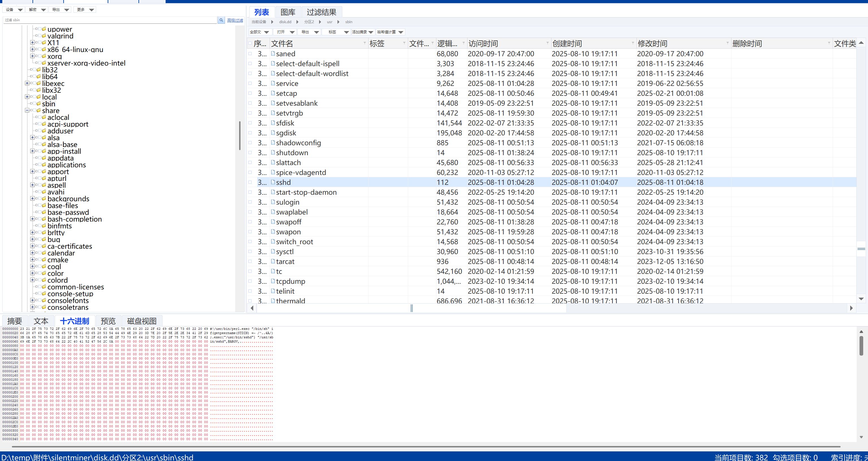The image size is (868, 461).
Task: Check the checkbox for shadowconfig row
Action: click(x=250, y=143)
